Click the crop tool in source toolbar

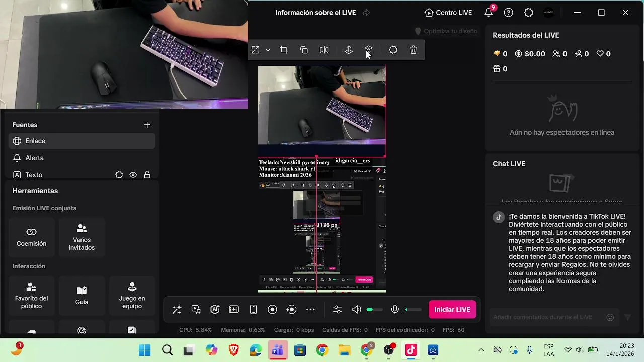tap(284, 50)
